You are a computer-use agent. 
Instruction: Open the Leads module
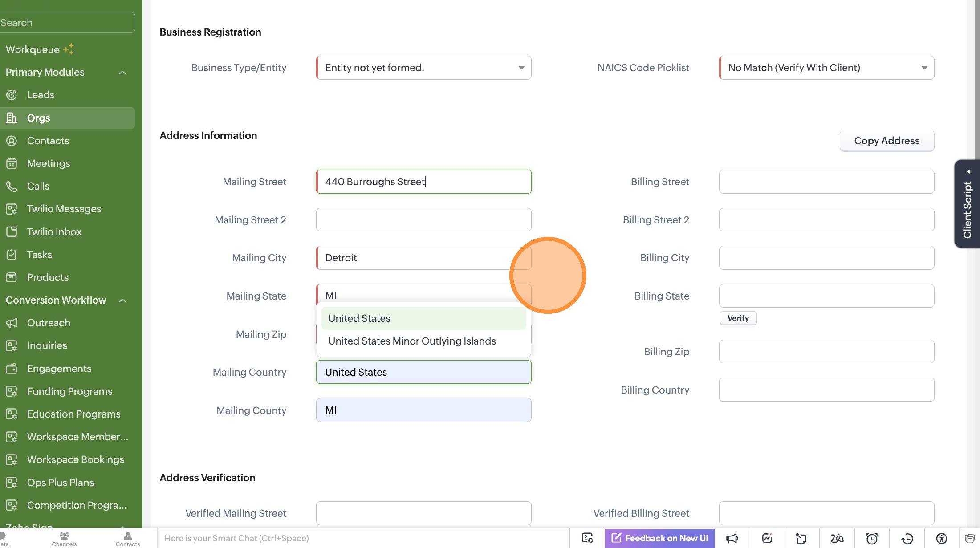click(41, 95)
